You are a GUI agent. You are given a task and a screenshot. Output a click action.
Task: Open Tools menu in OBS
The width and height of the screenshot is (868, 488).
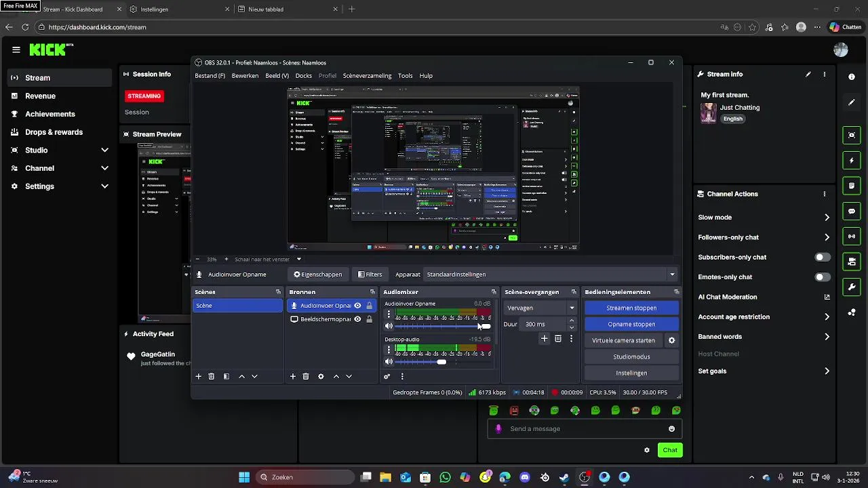click(406, 76)
